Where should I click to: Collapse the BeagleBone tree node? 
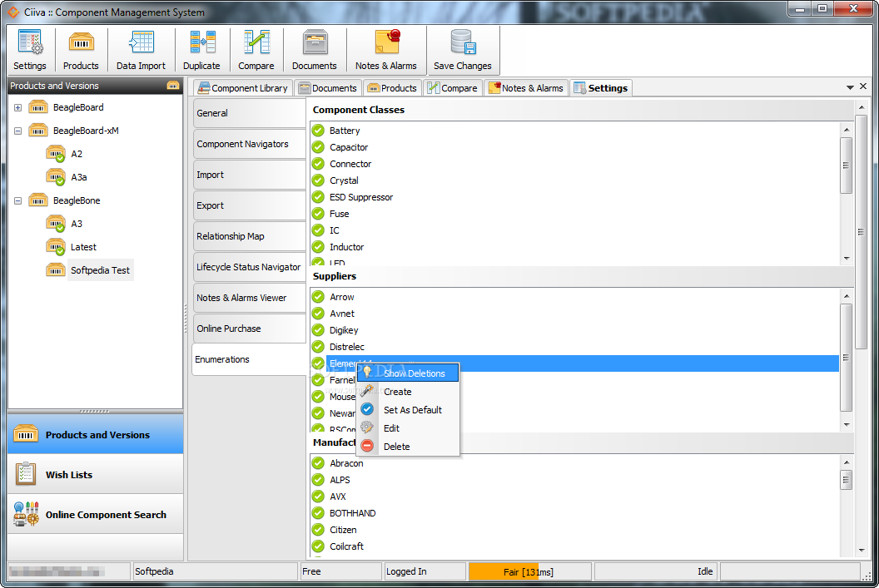coord(18,200)
